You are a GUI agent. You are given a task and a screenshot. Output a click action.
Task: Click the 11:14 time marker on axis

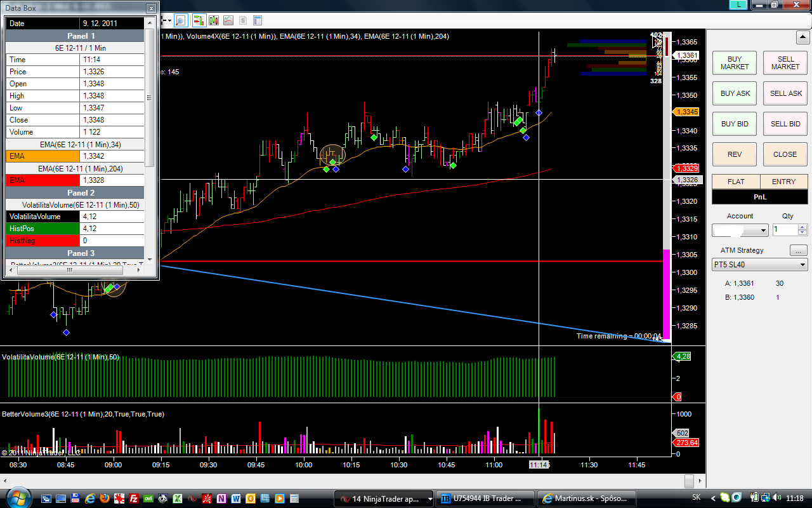point(539,465)
